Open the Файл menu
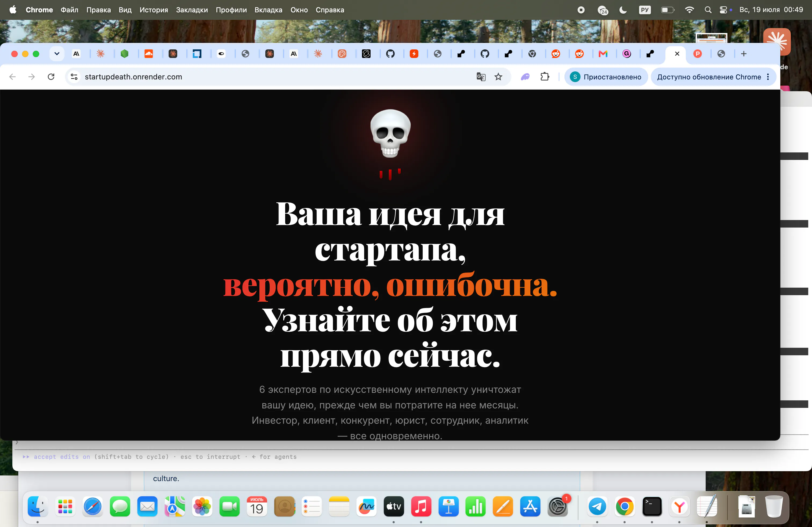Viewport: 812px width, 527px height. 69,10
